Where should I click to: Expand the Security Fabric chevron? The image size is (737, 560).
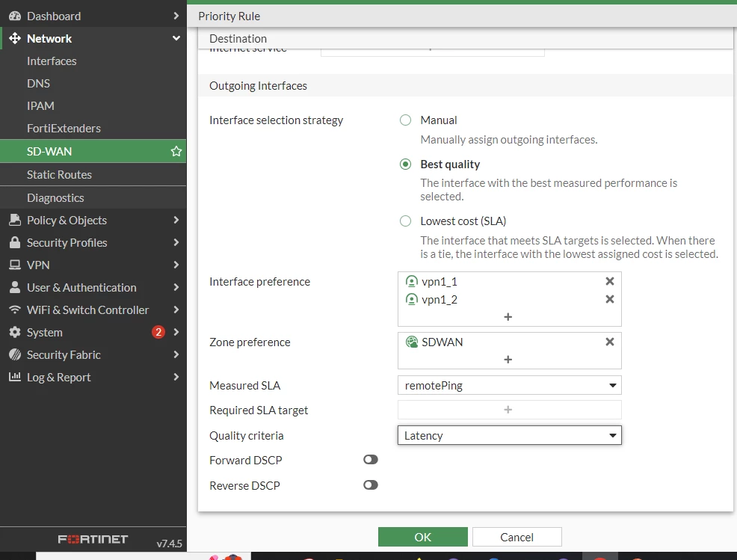[x=176, y=354]
